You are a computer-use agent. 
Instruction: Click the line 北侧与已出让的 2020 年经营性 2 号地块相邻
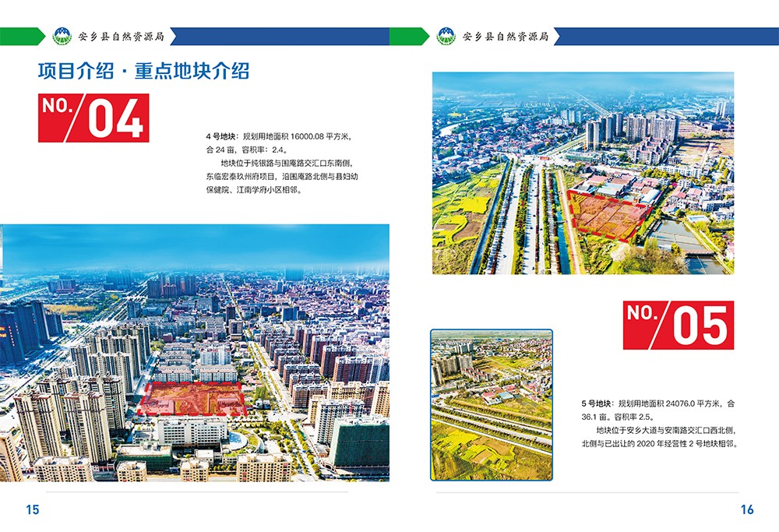click(659, 443)
